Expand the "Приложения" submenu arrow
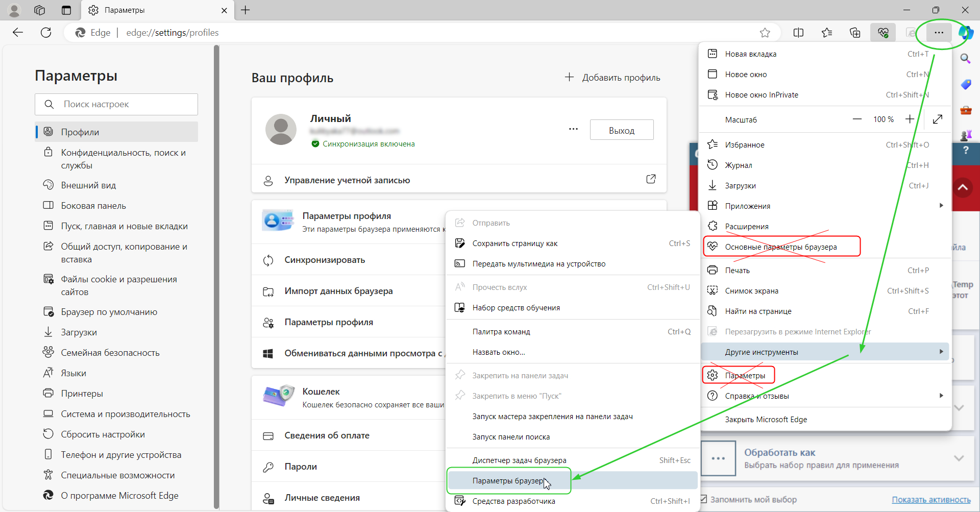Viewport: 980px width, 512px height. click(941, 206)
